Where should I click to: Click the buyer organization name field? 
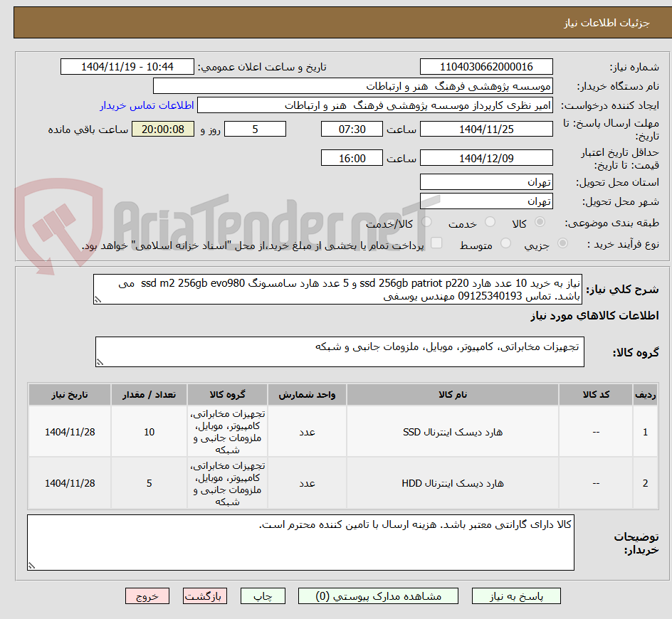pos(352,86)
